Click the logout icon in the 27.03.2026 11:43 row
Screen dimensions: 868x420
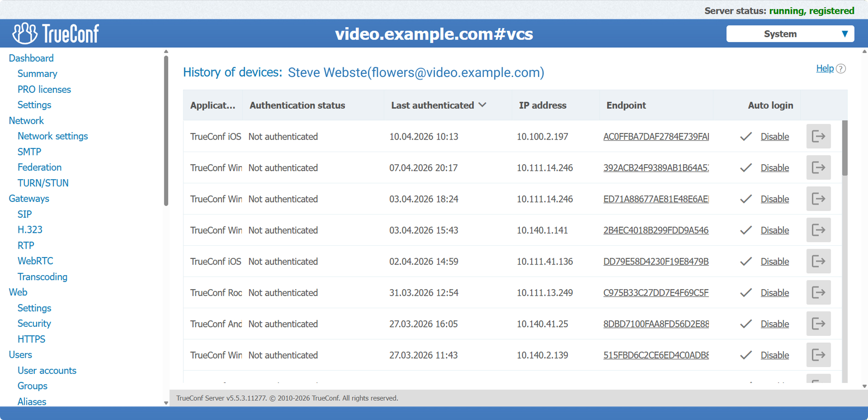click(x=818, y=355)
